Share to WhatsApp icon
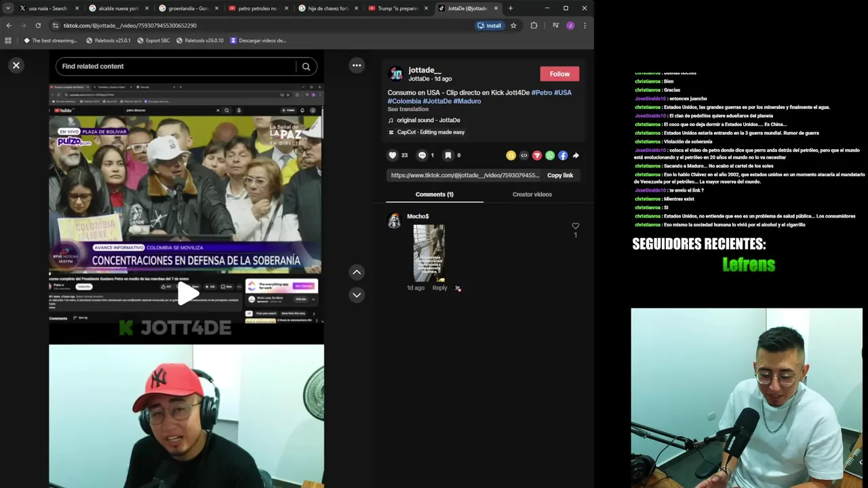868x488 pixels. tap(550, 155)
